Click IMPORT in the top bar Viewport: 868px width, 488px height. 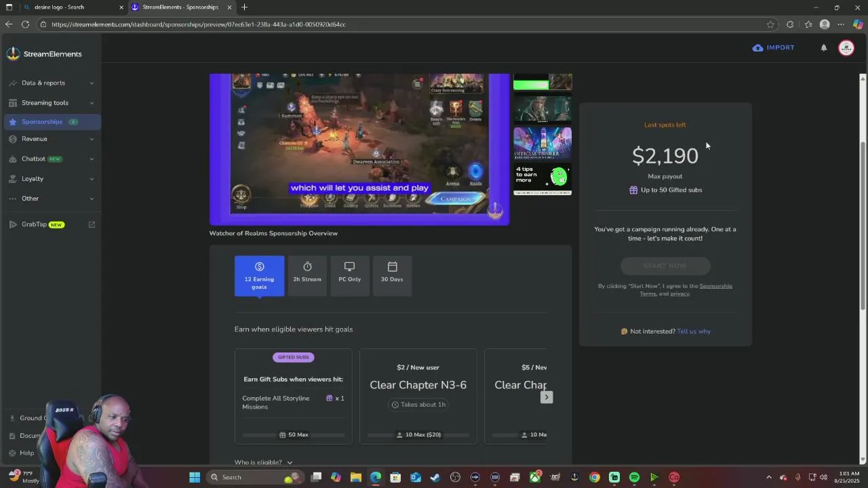pyautogui.click(x=774, y=47)
